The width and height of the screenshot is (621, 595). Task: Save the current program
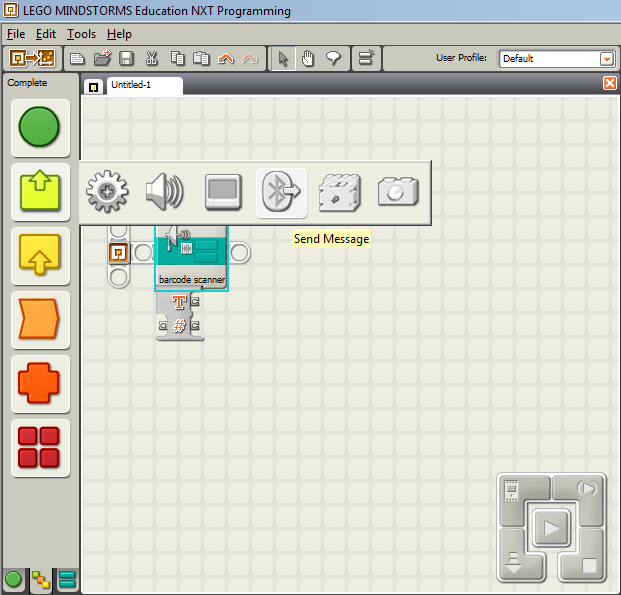pos(126,59)
